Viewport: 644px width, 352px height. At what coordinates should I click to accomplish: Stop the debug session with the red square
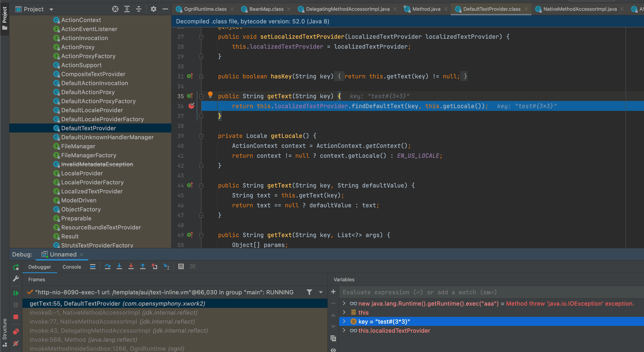tap(16, 317)
